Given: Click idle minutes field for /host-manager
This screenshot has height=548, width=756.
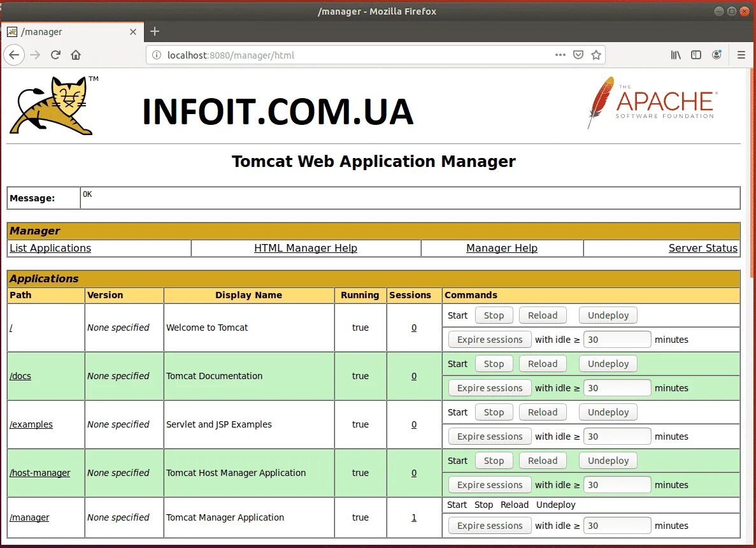Looking at the screenshot, I should (617, 485).
